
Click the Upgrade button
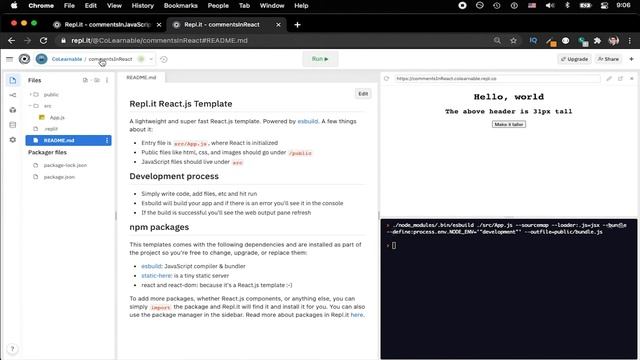pyautogui.click(x=574, y=59)
